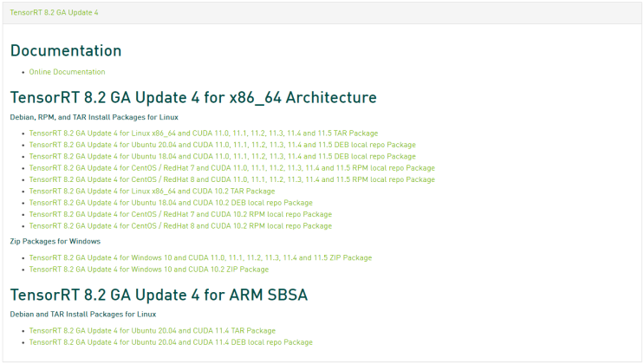
Task: Download Ubuntu 20.04 CUDA 11.x DEB package
Action: [x=222, y=145]
